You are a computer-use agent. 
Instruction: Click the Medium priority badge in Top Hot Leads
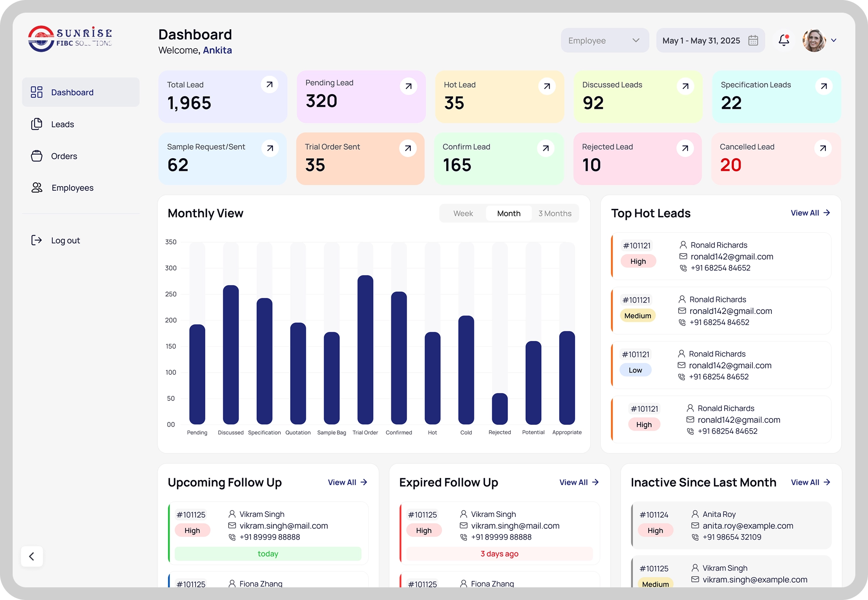(x=638, y=316)
